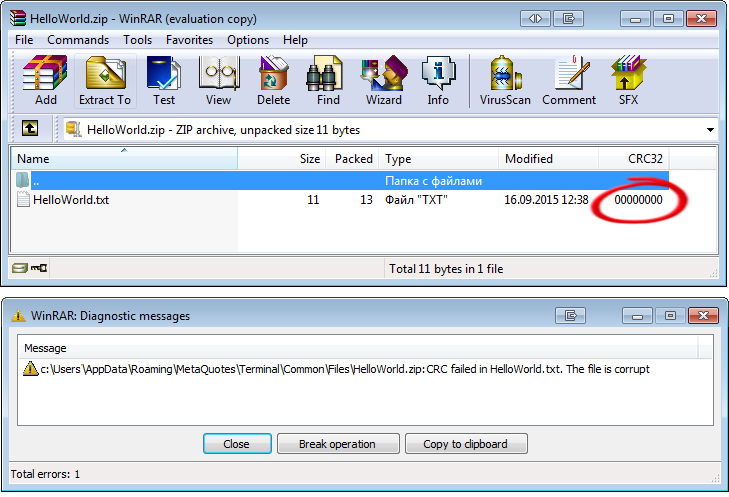Screen dimensions: 729x497
Task: Click the Break operation button
Action: [338, 444]
